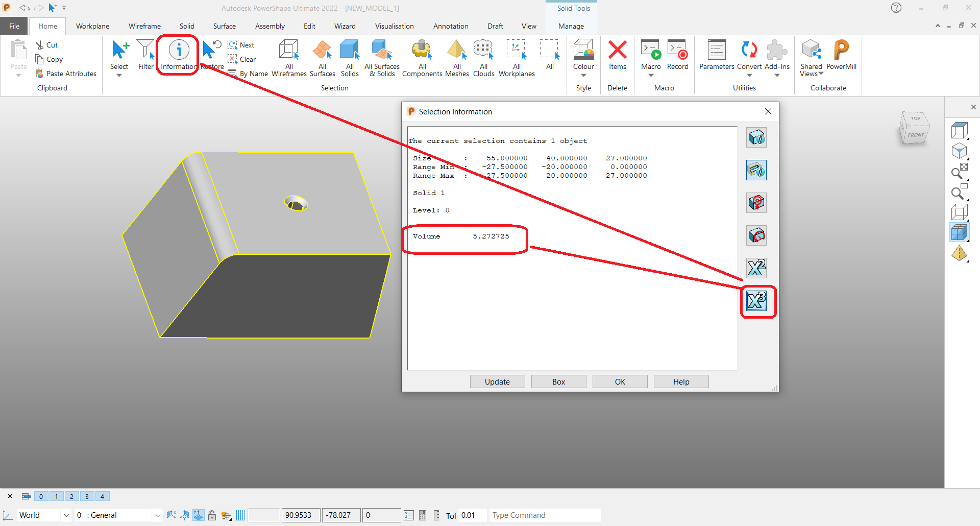Image resolution: width=980 pixels, height=526 pixels.
Task: Open the Record macro tool
Action: tap(677, 54)
